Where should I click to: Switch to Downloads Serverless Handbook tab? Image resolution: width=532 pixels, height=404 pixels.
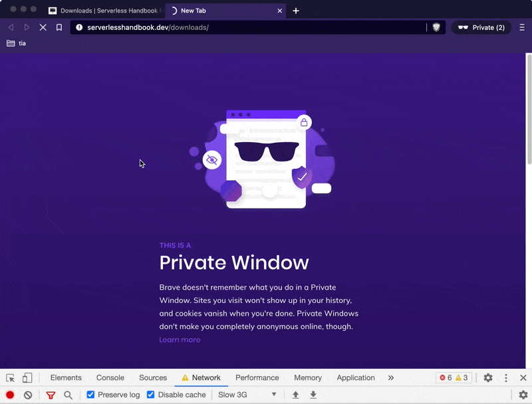(x=105, y=11)
